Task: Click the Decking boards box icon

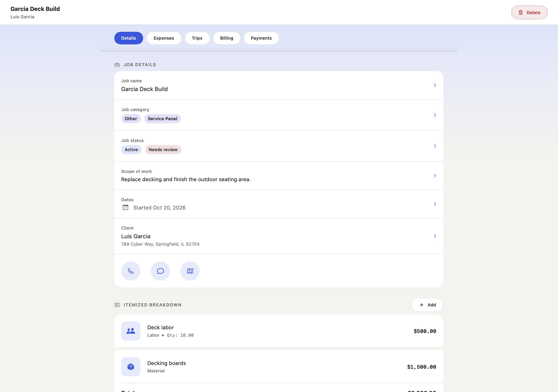Action: (131, 367)
